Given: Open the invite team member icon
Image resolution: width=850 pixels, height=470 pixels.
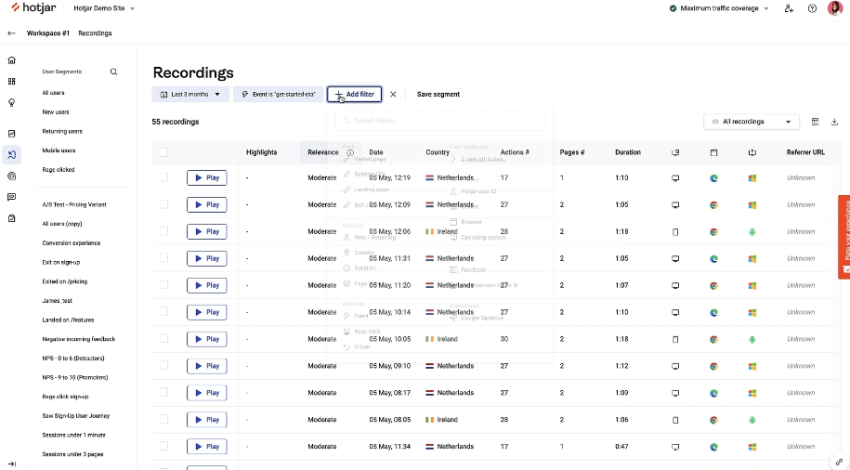Looking at the screenshot, I should pyautogui.click(x=789, y=8).
